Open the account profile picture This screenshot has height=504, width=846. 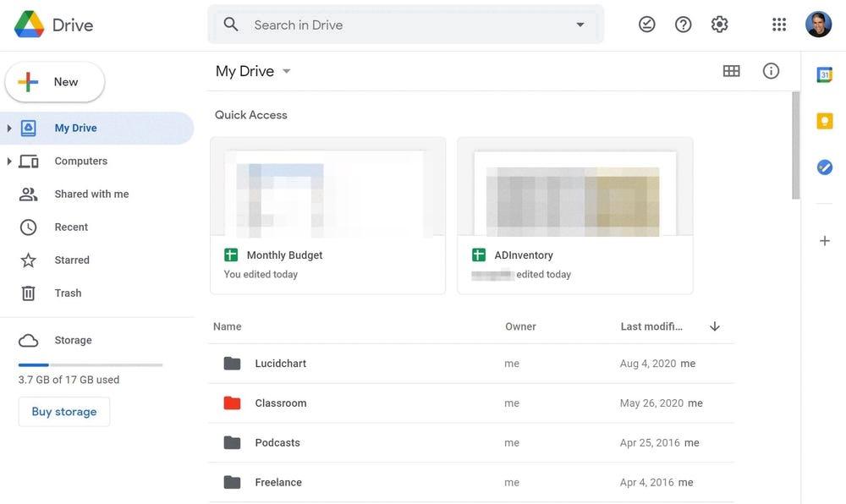(x=818, y=25)
